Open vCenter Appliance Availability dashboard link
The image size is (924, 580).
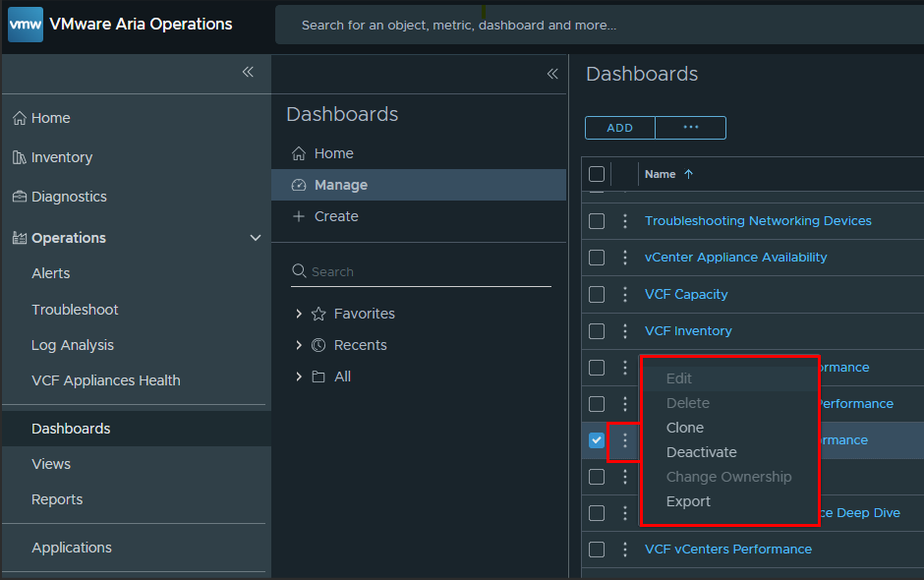pos(735,258)
